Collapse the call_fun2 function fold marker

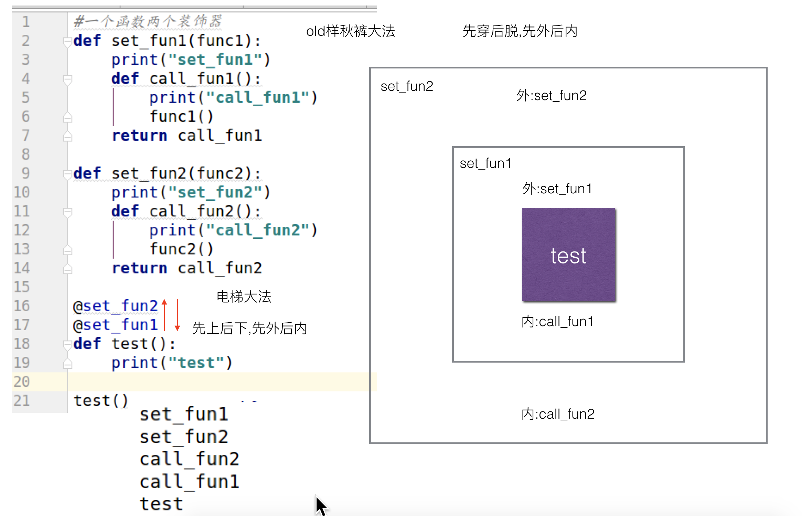(x=67, y=212)
